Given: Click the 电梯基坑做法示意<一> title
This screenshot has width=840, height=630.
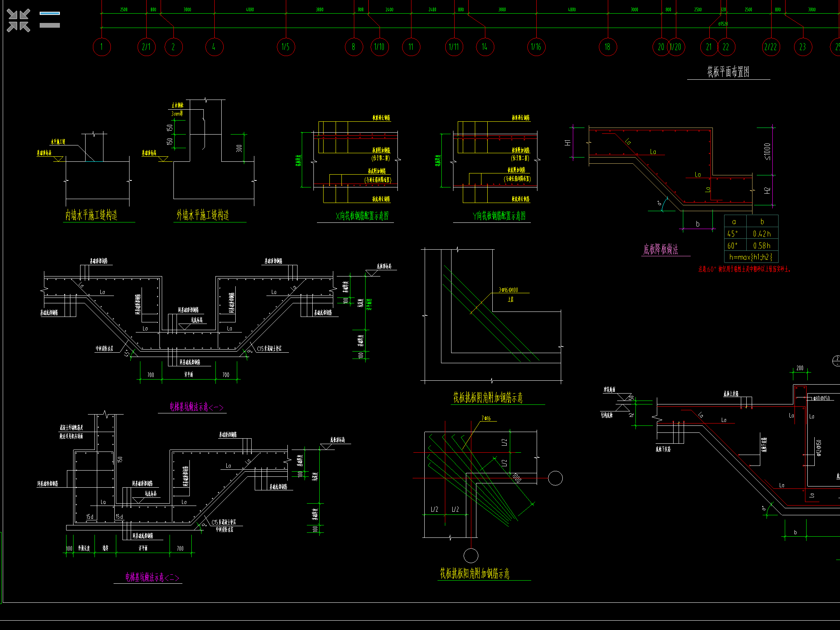Looking at the screenshot, I should [x=196, y=407].
